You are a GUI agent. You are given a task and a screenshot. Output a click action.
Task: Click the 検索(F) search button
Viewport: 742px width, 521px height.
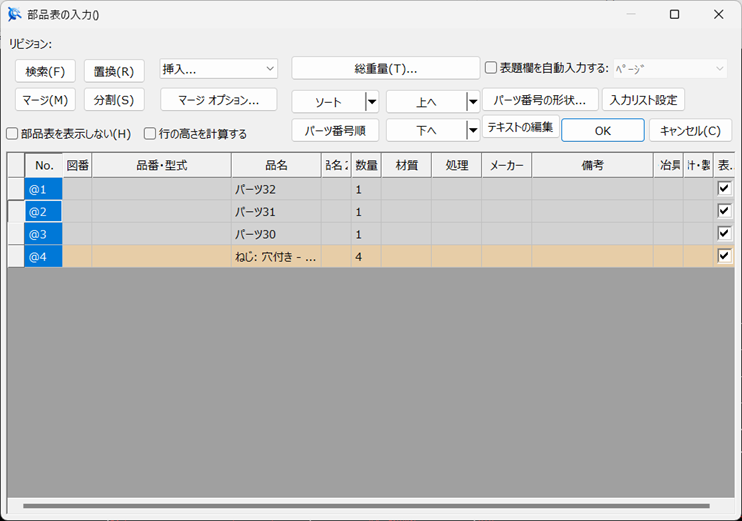coord(45,71)
